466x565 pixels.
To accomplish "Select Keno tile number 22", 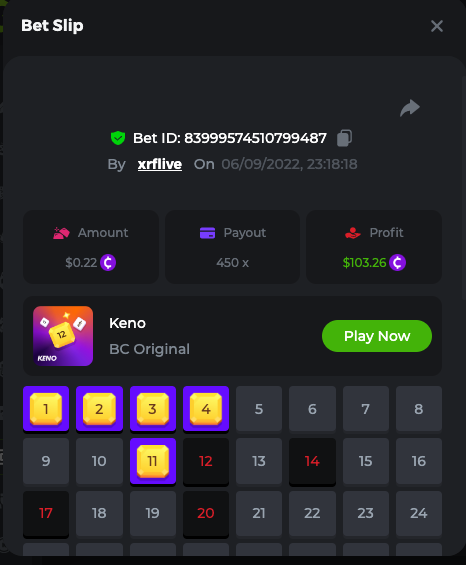I will [x=312, y=513].
